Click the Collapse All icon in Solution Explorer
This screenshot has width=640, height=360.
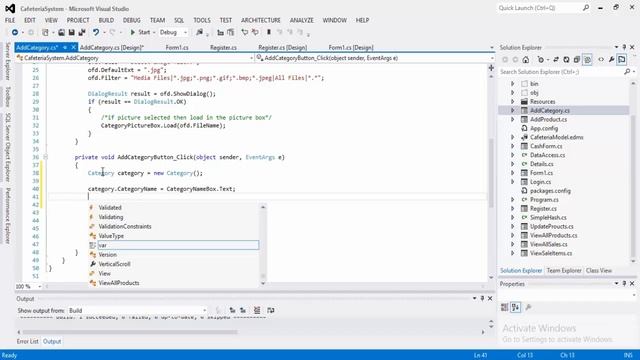tap(577, 60)
